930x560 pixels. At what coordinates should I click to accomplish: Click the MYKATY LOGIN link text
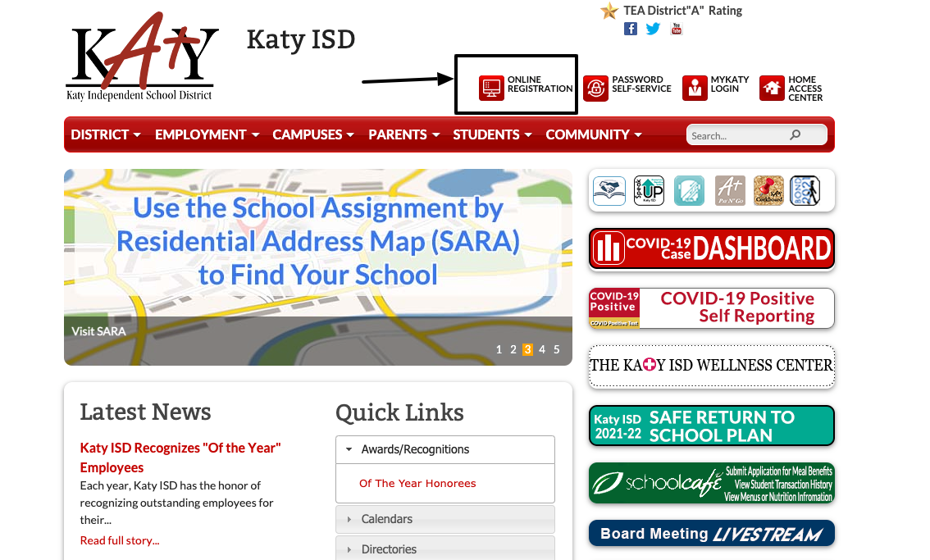point(730,84)
